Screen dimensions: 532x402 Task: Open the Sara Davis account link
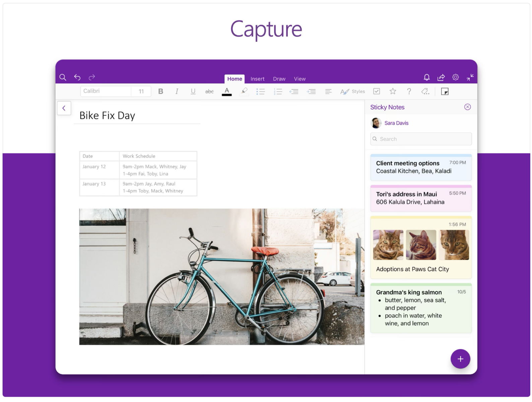tap(396, 123)
